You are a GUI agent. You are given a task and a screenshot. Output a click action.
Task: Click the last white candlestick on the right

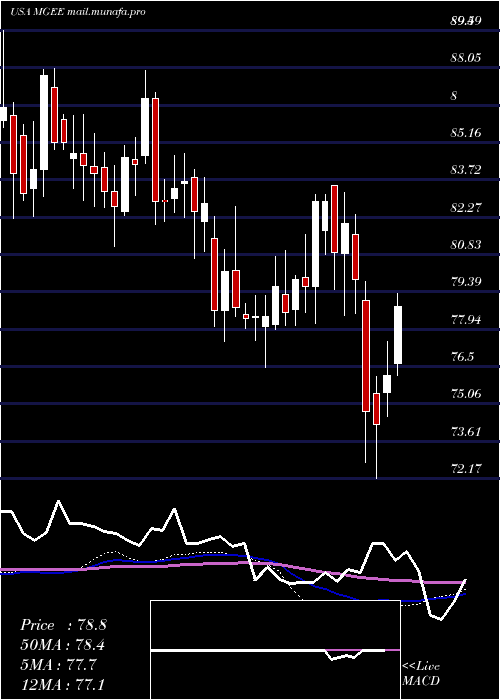click(398, 335)
